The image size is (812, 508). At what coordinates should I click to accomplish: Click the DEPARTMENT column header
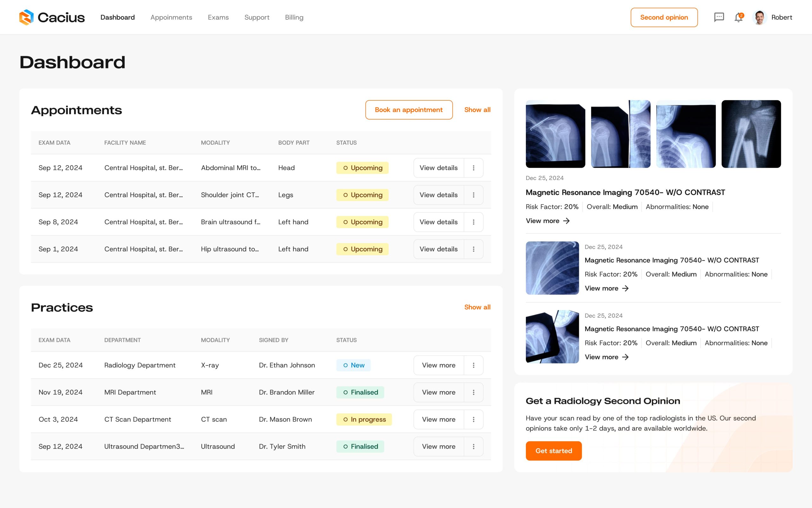[122, 340]
